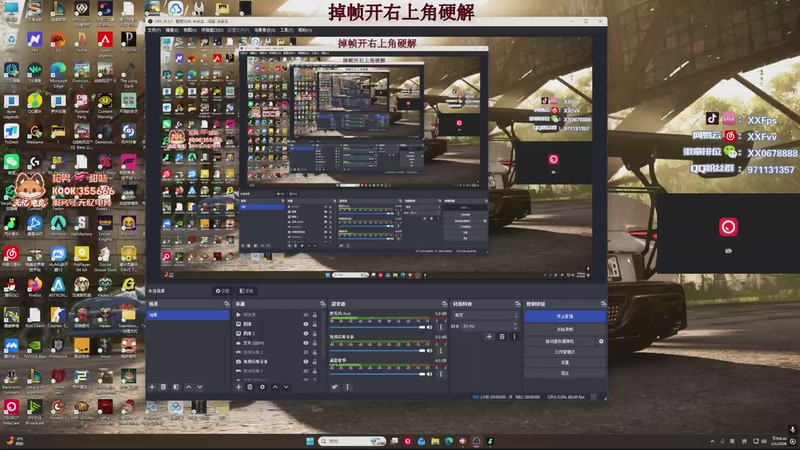Open scene filters icon in Scenes panel
The height and width of the screenshot is (450, 800).
[176, 387]
